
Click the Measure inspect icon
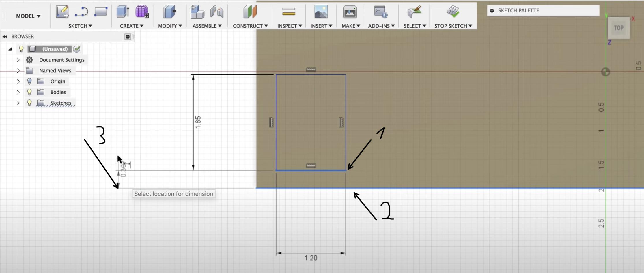tap(289, 12)
